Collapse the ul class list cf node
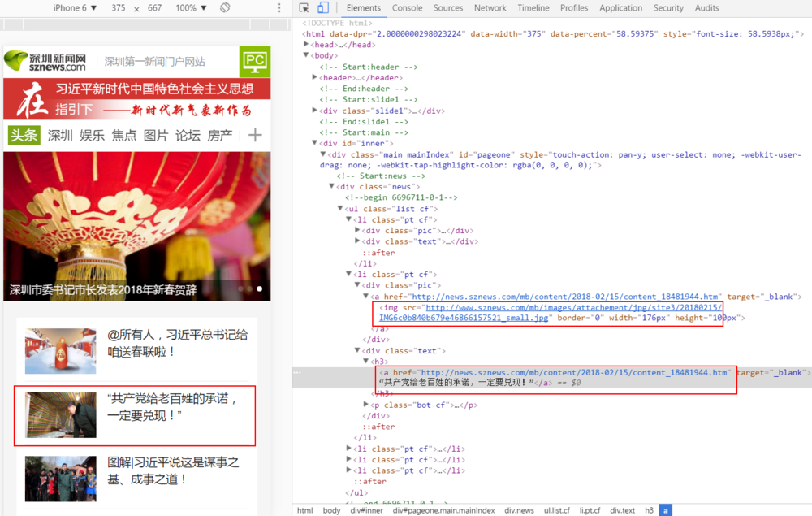Screen dimensions: 812x516 tap(340, 208)
